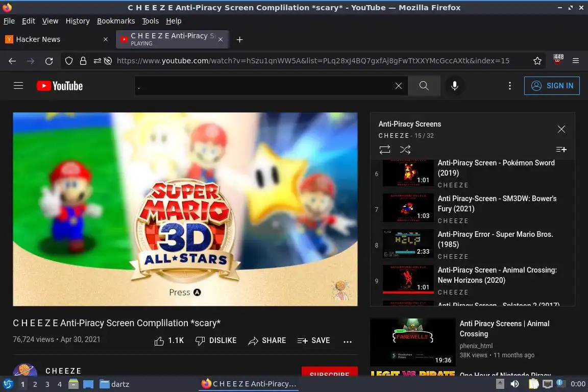
Task: Open the YouTube guide hamburger menu
Action: [18, 86]
